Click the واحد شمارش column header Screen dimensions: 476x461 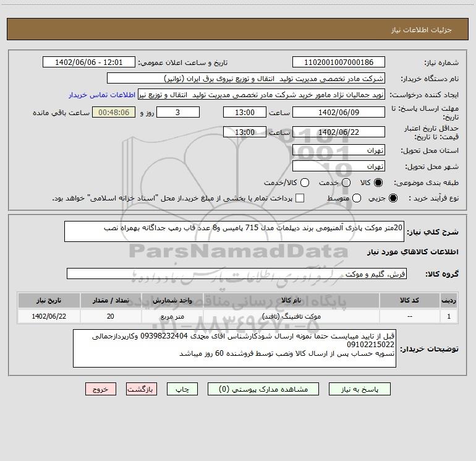pyautogui.click(x=172, y=300)
